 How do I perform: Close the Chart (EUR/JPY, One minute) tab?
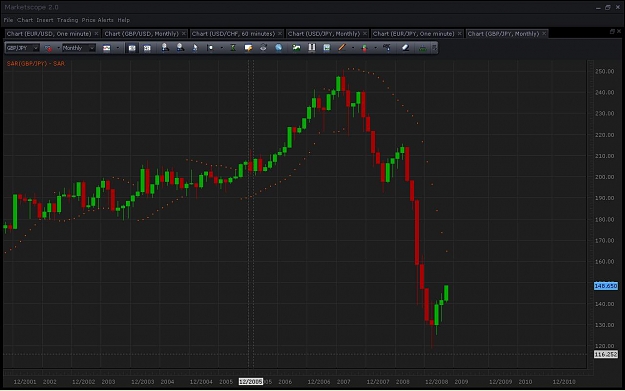(459, 33)
